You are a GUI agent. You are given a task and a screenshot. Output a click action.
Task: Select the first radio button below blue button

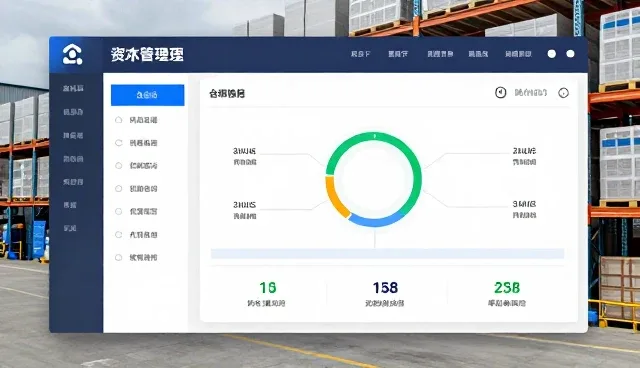[x=118, y=120]
